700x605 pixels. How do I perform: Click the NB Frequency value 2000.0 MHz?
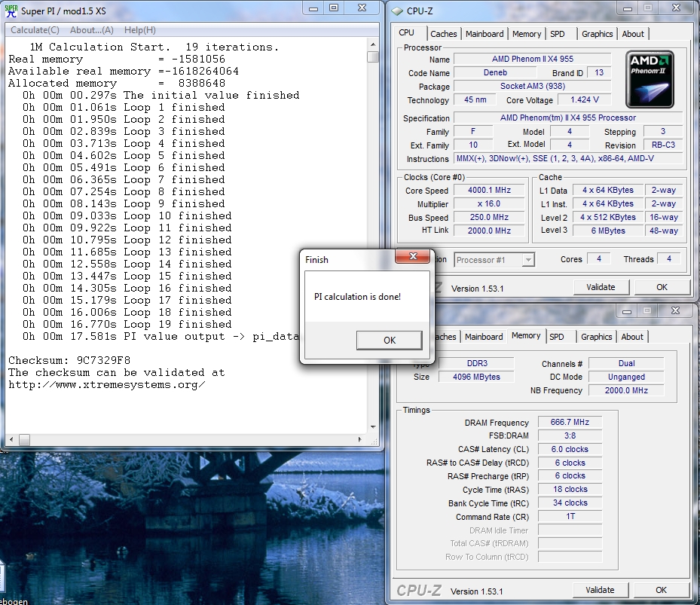pyautogui.click(x=626, y=390)
